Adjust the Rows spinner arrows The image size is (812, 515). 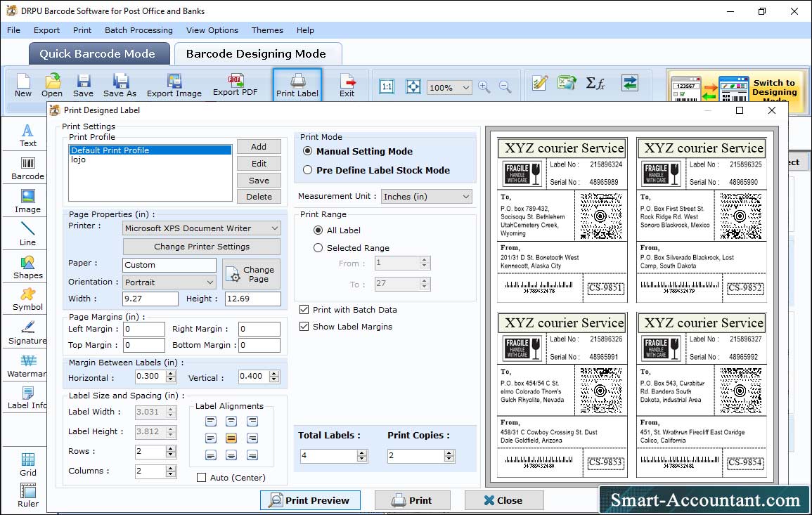click(x=171, y=451)
